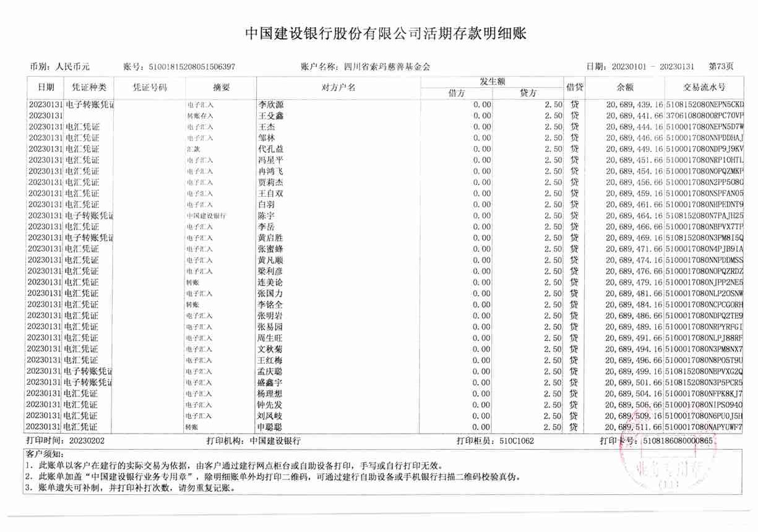Select counterparty name 申聪聪

click(x=270, y=427)
